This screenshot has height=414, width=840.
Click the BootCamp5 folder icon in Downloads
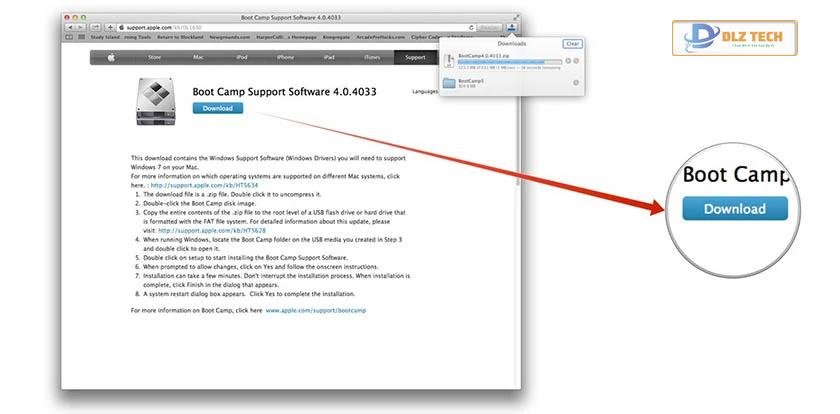[449, 83]
